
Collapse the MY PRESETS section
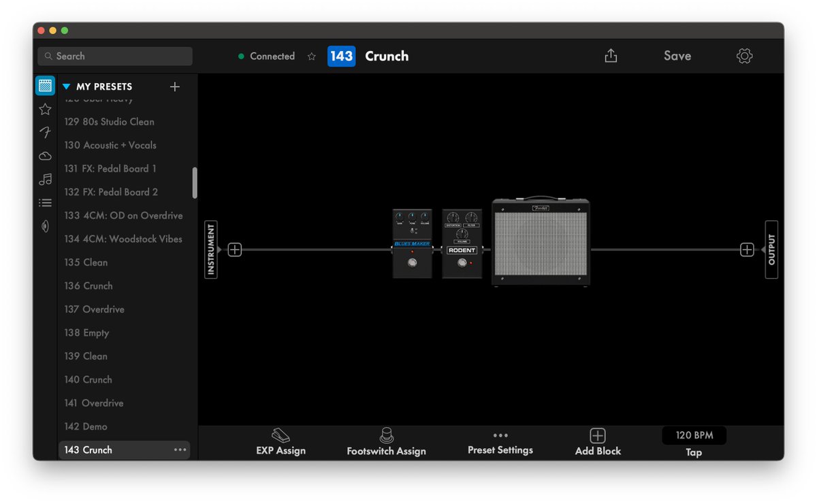coord(66,86)
